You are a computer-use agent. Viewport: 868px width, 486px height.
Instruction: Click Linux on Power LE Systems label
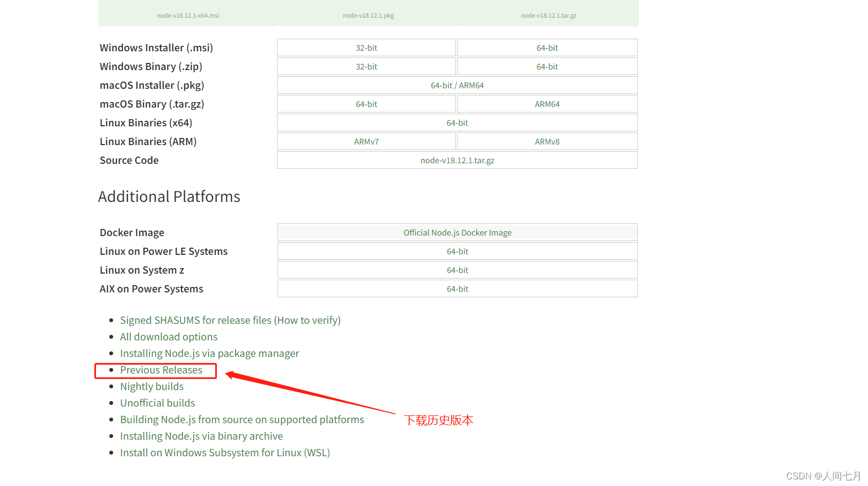point(163,252)
